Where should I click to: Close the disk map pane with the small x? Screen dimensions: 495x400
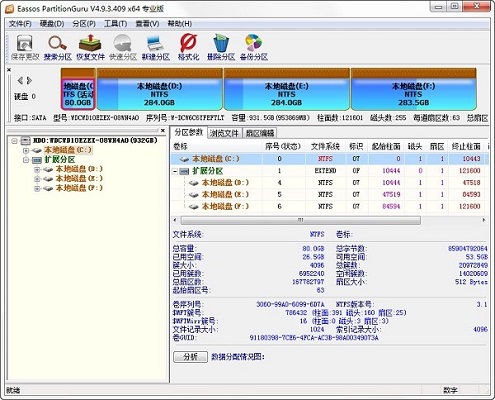[9, 70]
